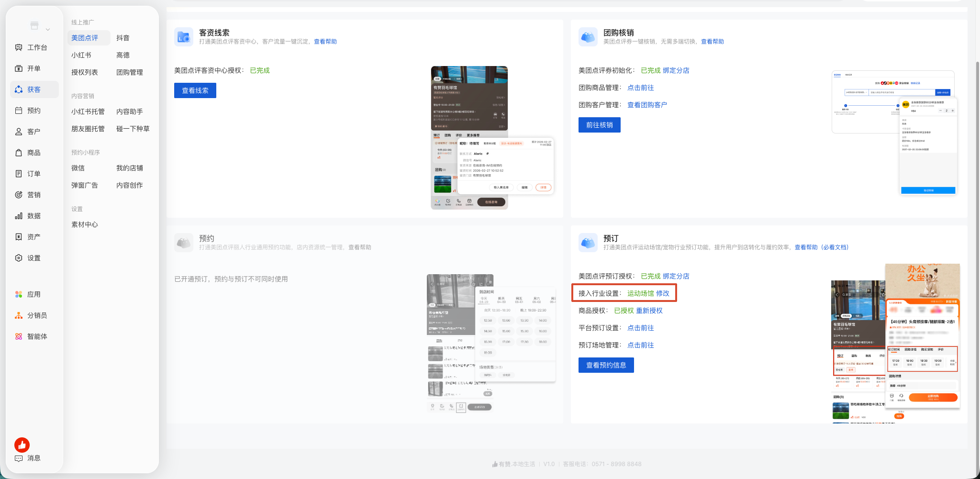Open the 营销 target icon
This screenshot has width=980, height=479.
[x=19, y=195]
